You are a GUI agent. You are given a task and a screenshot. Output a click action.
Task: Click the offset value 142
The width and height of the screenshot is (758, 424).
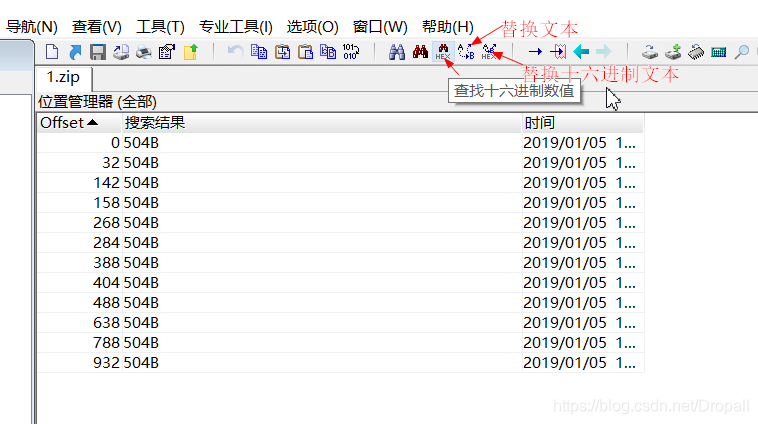pos(106,183)
